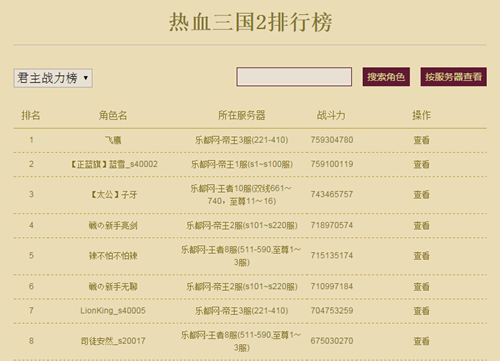
Task: Open the 君主战力榜 ranking dropdown
Action: (x=53, y=78)
